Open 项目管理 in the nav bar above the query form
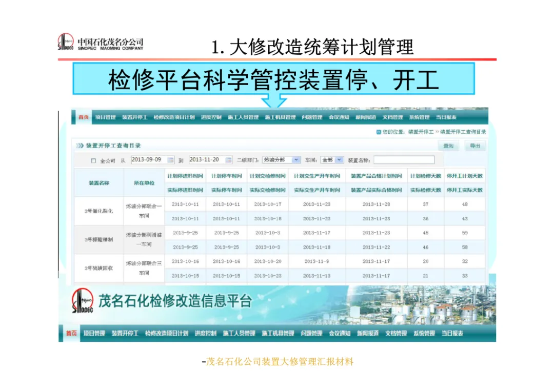Image resolution: width=554 pixels, height=392 pixels. [x=105, y=117]
